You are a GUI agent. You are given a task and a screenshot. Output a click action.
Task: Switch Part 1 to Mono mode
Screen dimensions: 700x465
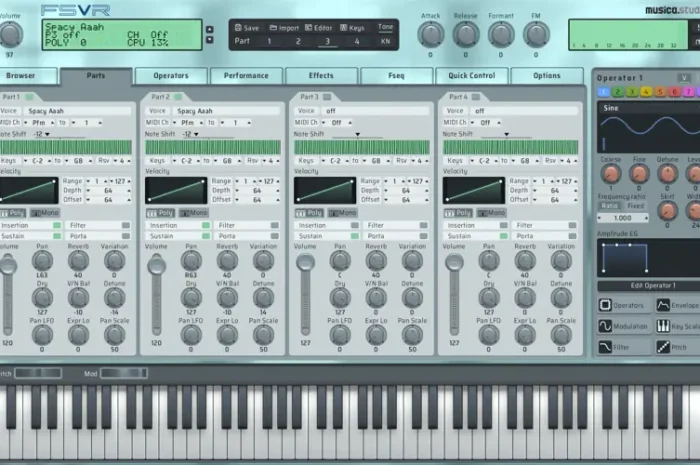click(45, 213)
